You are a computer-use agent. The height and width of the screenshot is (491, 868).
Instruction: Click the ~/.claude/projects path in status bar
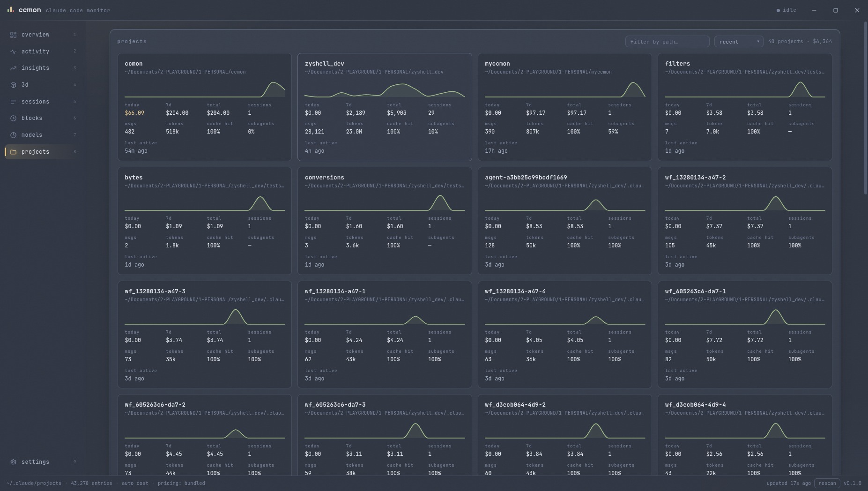pos(34,484)
